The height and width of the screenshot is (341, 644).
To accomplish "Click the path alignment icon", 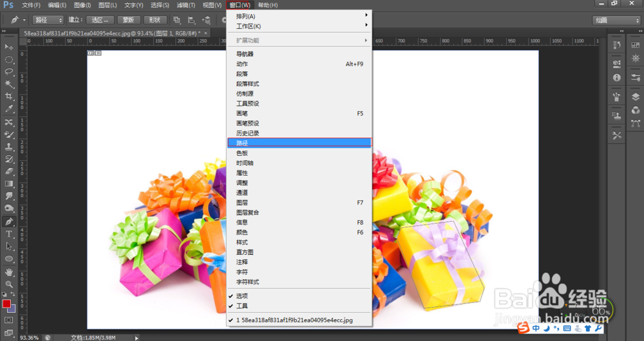I will pyautogui.click(x=191, y=20).
